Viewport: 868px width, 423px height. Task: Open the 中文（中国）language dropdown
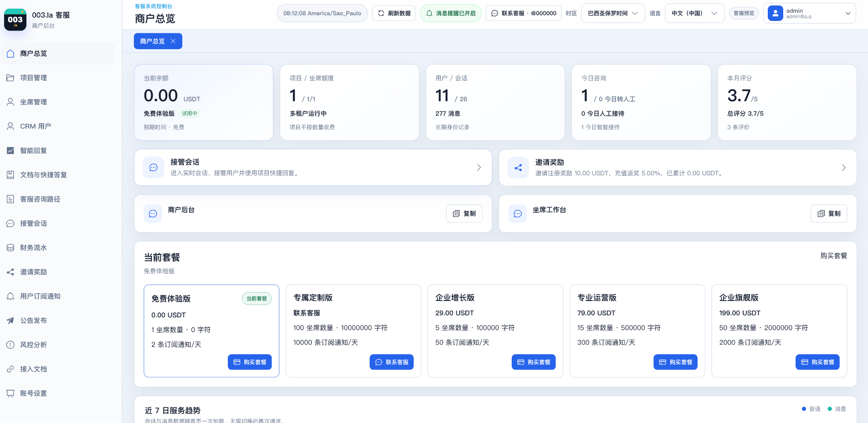694,13
